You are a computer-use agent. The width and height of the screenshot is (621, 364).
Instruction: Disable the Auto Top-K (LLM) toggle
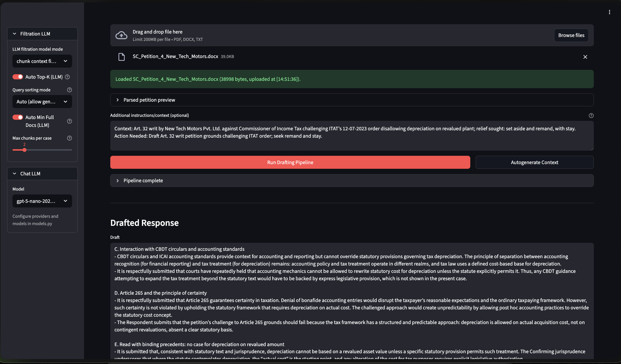18,77
